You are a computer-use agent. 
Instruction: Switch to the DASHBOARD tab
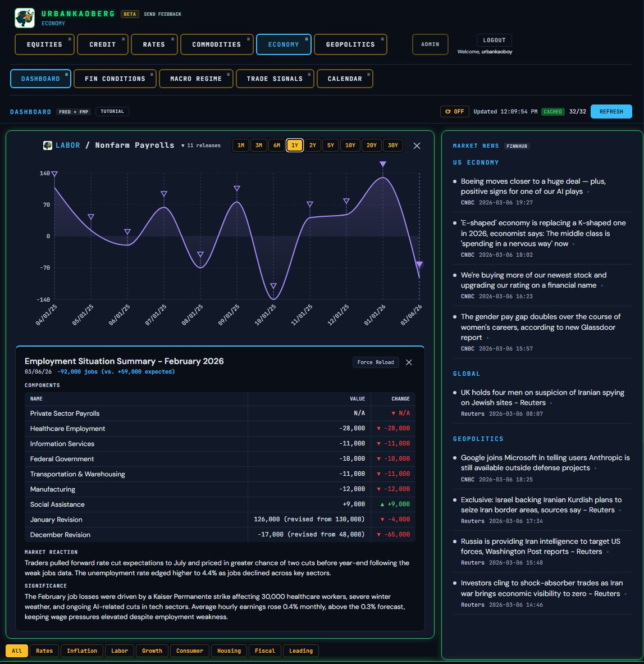click(x=40, y=79)
